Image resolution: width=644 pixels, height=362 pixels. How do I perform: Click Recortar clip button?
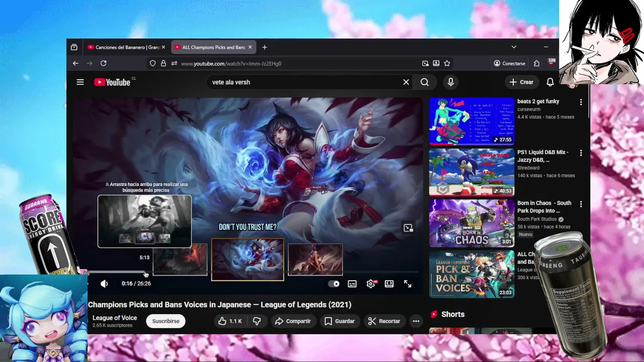pos(384,321)
